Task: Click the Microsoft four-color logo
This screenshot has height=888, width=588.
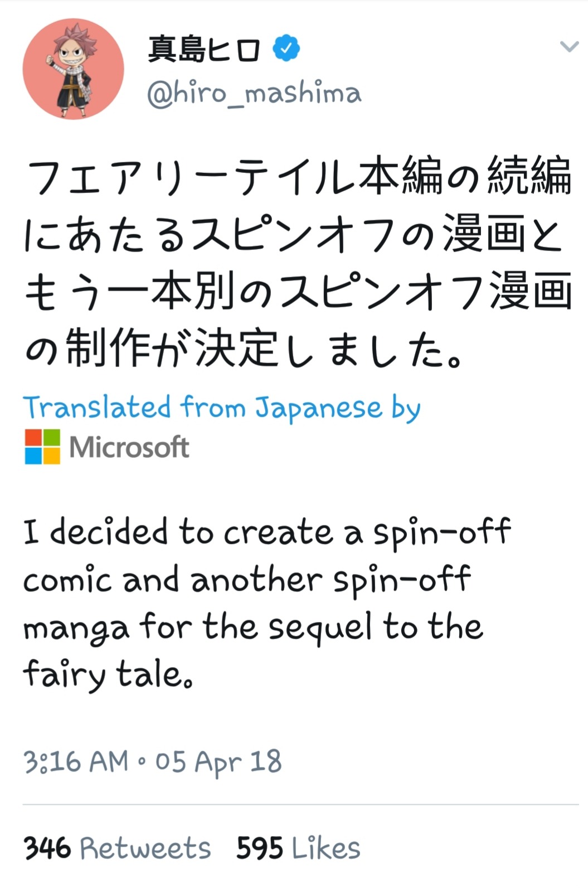Action: coord(42,447)
